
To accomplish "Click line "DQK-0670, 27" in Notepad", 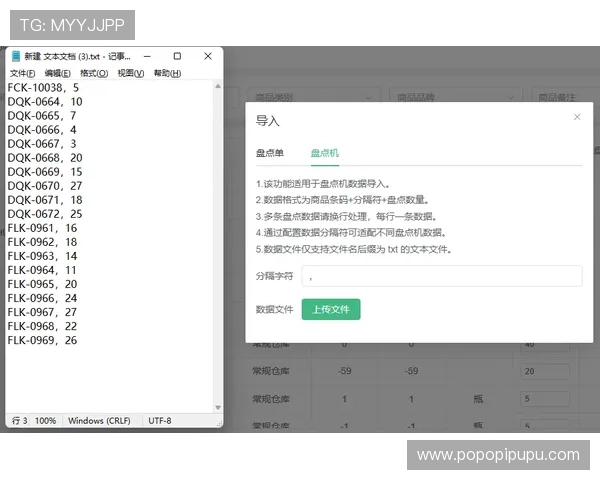I will point(45,186).
